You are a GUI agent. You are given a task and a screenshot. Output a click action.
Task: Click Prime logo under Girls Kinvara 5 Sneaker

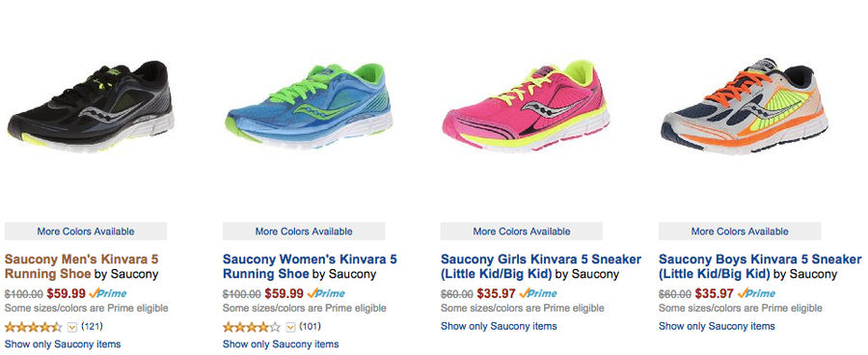tap(538, 293)
